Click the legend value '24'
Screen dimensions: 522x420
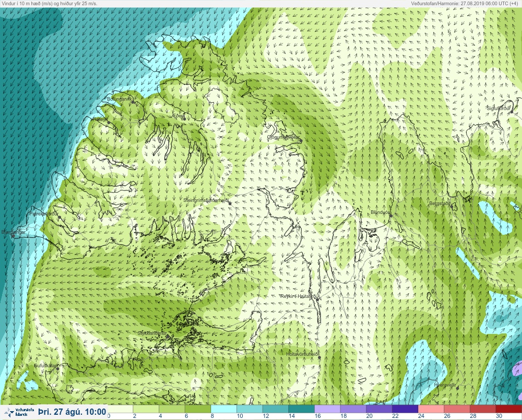pyautogui.click(x=421, y=416)
